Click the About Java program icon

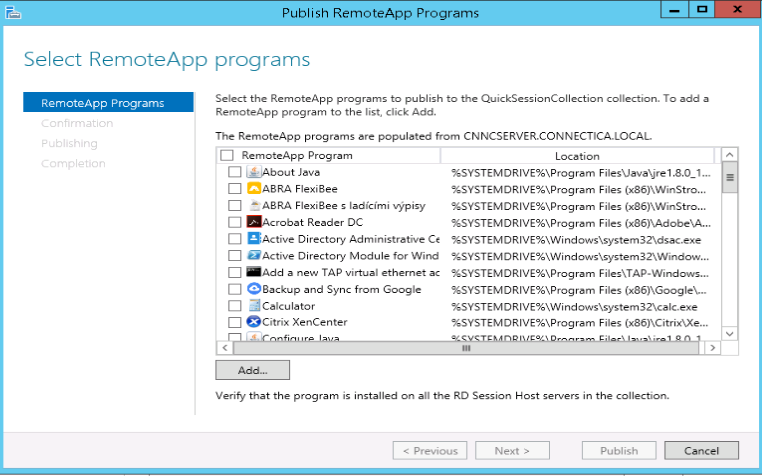254,172
